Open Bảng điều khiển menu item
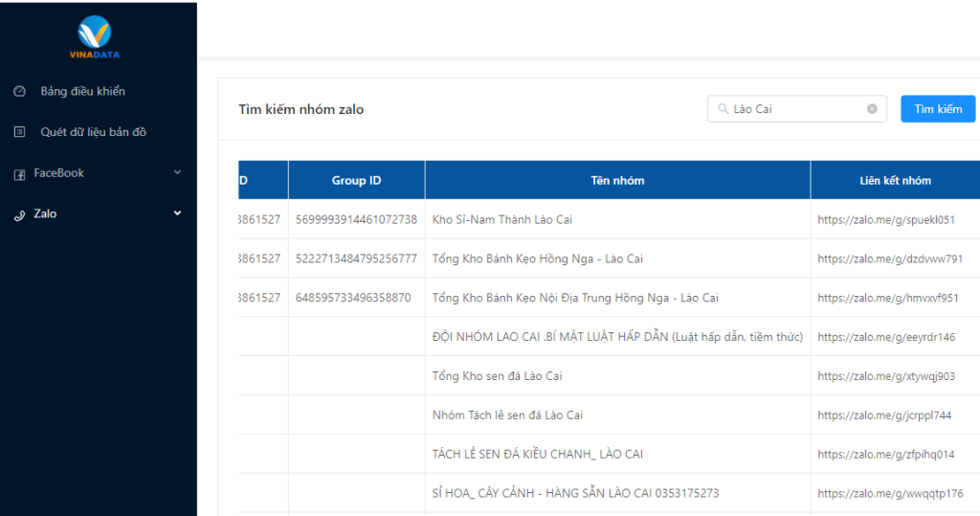This screenshot has width=980, height=516. (82, 92)
